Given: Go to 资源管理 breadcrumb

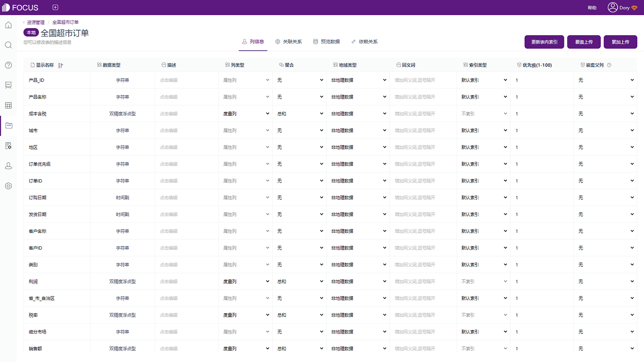Looking at the screenshot, I should tap(36, 23).
